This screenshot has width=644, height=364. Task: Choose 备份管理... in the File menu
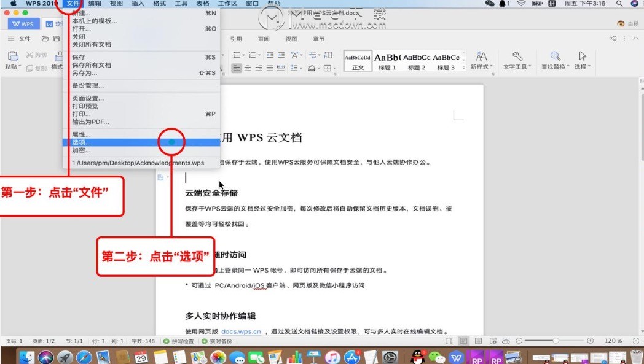pyautogui.click(x=141, y=85)
